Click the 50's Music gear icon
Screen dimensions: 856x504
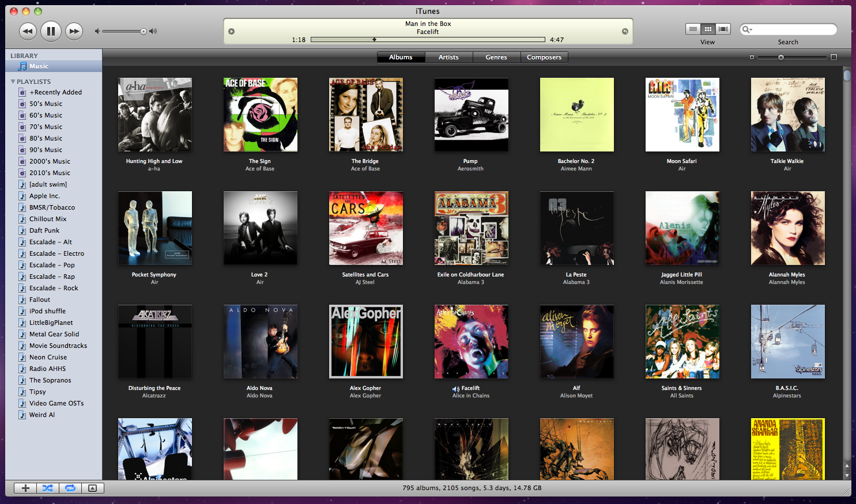pos(22,104)
